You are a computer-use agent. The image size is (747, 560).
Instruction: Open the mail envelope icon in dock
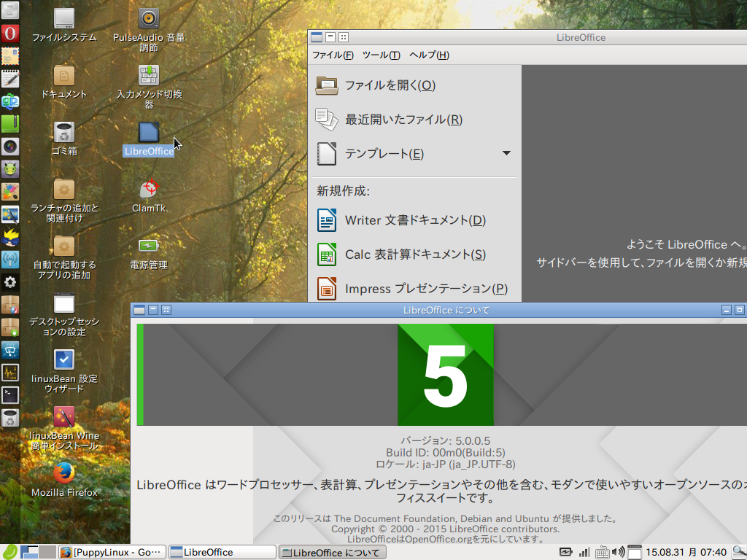[10, 55]
